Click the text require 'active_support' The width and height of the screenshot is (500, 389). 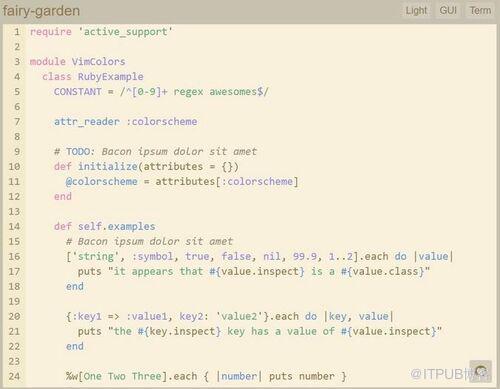(x=101, y=32)
